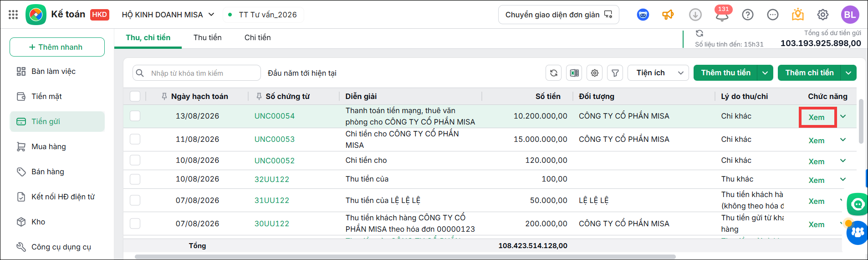The height and width of the screenshot is (260, 868).
Task: Click the Thêm thu tiền button
Action: [x=725, y=73]
